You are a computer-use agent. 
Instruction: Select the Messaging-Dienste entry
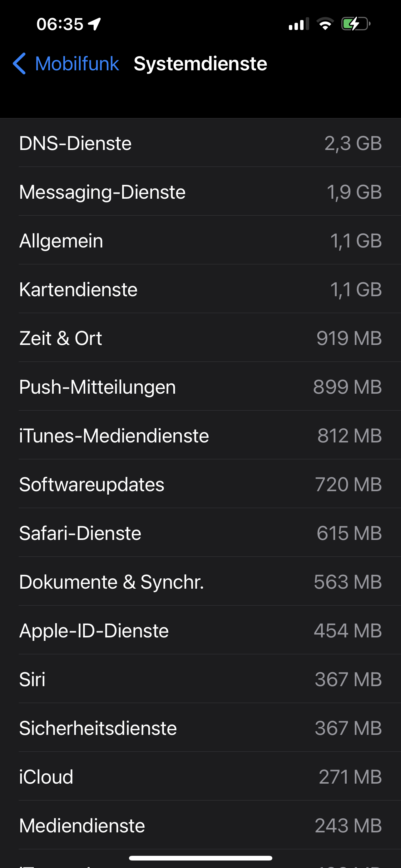click(x=200, y=192)
